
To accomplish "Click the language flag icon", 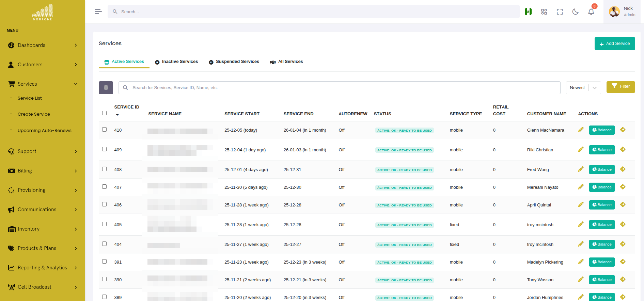I will 528,12.
